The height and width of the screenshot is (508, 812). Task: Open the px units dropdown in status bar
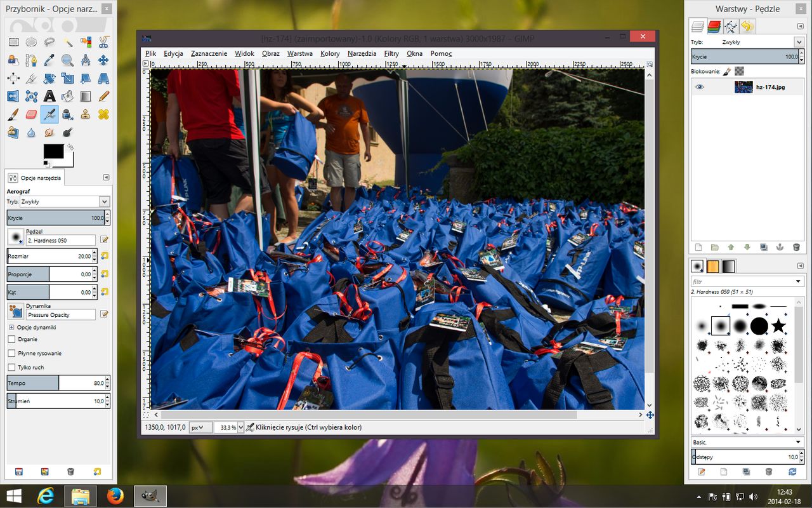[201, 427]
